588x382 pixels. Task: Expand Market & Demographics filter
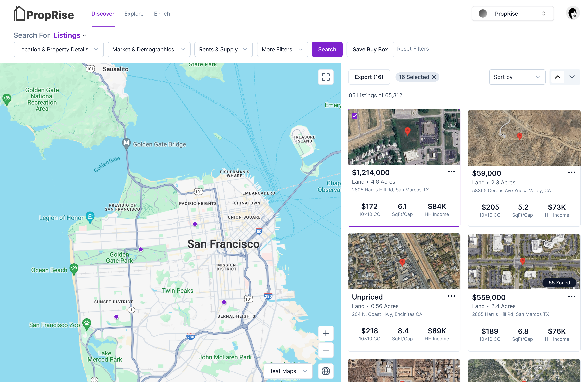coord(149,49)
